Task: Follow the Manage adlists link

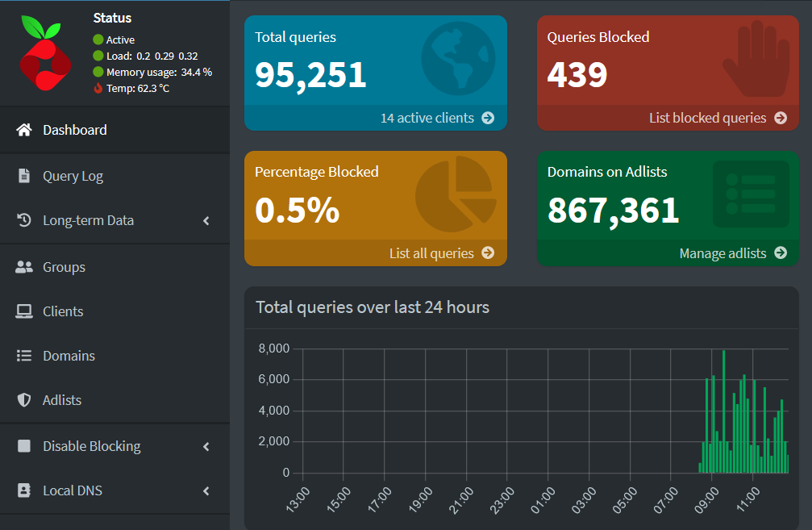Action: click(x=723, y=252)
